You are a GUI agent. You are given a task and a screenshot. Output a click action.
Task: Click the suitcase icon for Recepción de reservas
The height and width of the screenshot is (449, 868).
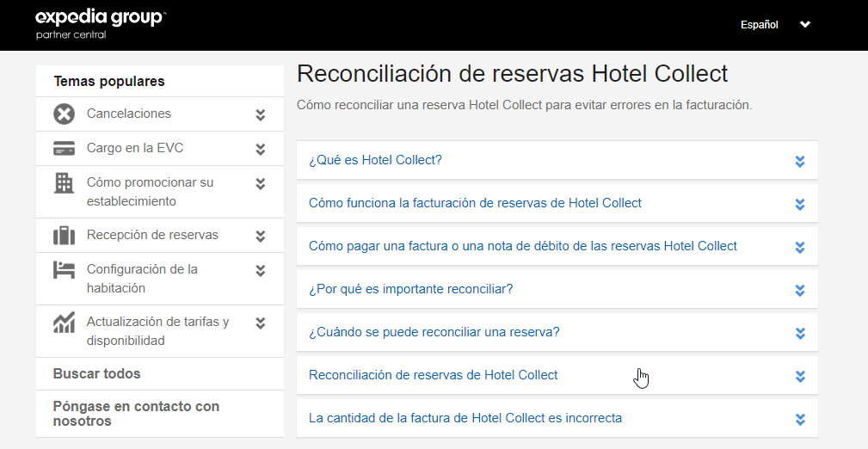tap(64, 235)
